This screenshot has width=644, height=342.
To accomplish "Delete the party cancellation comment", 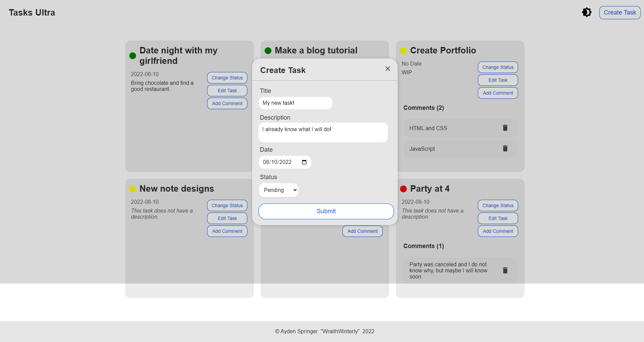I will coord(505,270).
